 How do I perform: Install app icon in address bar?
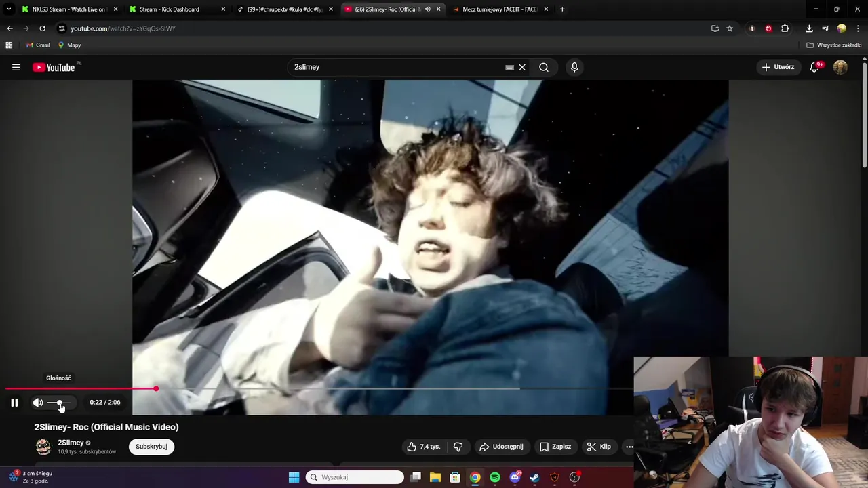pyautogui.click(x=715, y=28)
